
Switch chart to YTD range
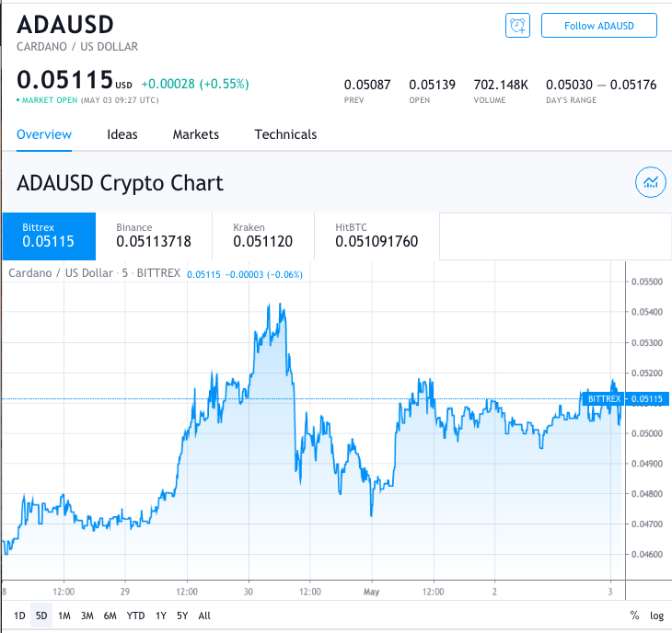pos(135,616)
